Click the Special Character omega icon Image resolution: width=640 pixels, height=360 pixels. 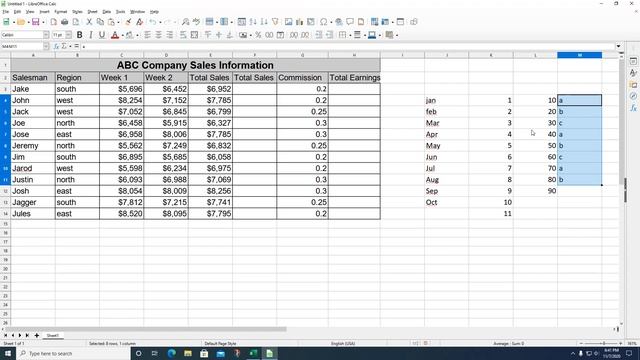tap(324, 22)
